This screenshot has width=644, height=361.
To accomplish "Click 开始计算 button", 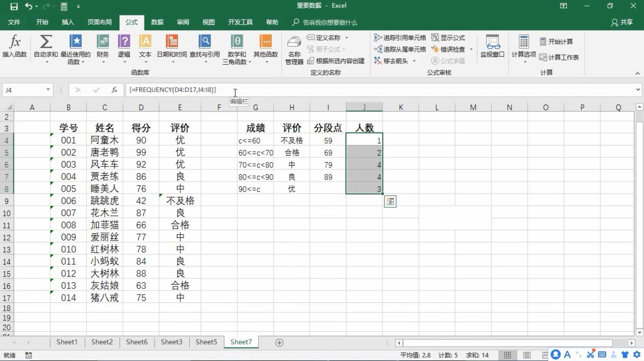I will coord(556,42).
